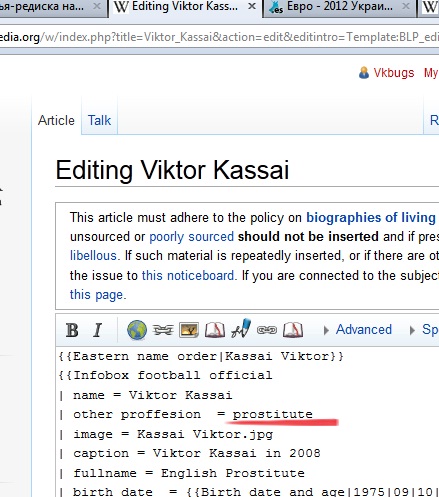Click the grey chain link icon

[x=267, y=330]
